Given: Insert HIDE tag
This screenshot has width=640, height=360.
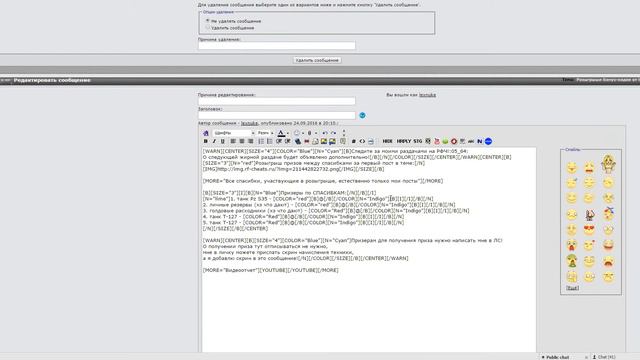Looking at the screenshot, I should [x=387, y=141].
